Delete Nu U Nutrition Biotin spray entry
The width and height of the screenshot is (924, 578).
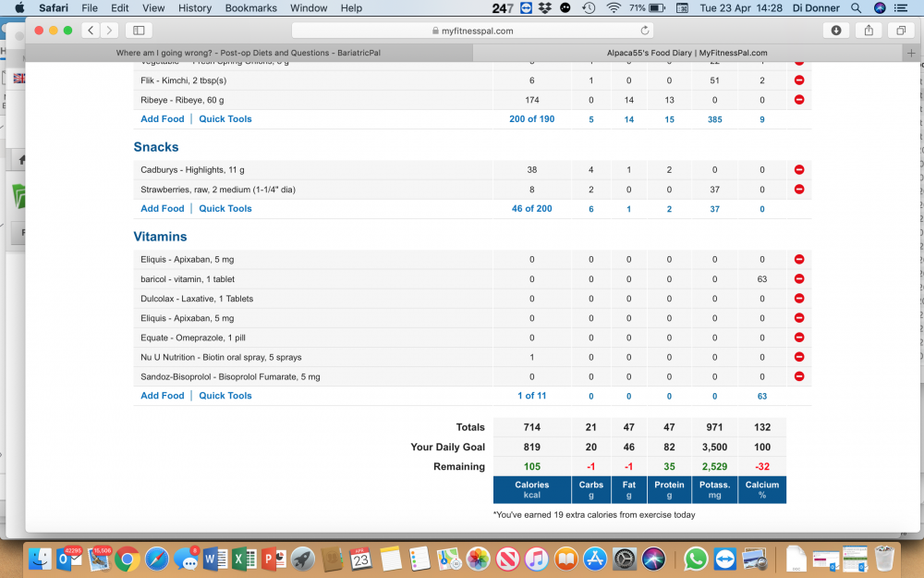coord(799,357)
